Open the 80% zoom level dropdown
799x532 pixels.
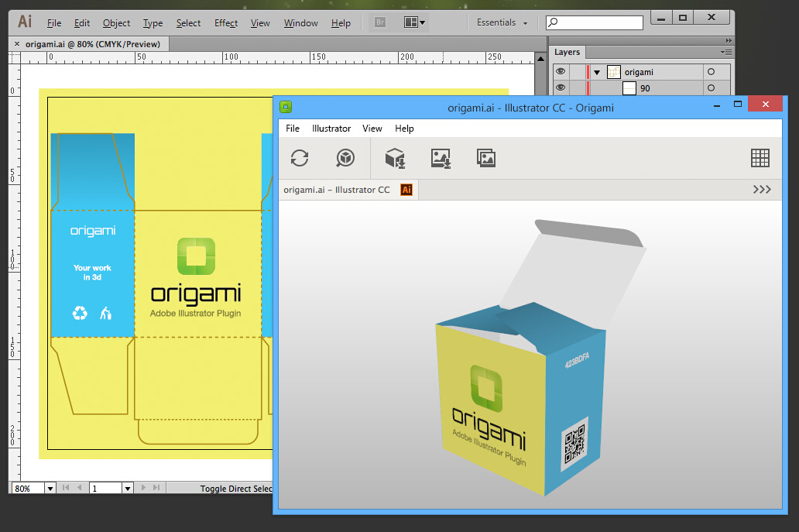click(50, 488)
